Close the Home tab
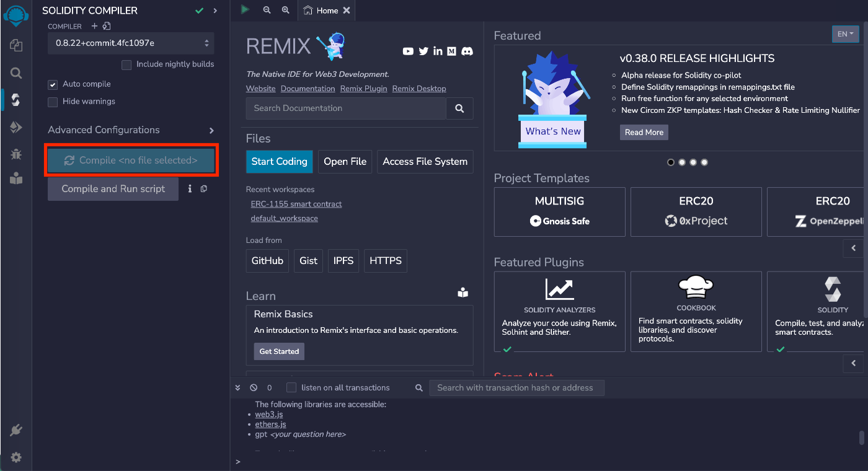This screenshot has width=868, height=471. pos(347,11)
